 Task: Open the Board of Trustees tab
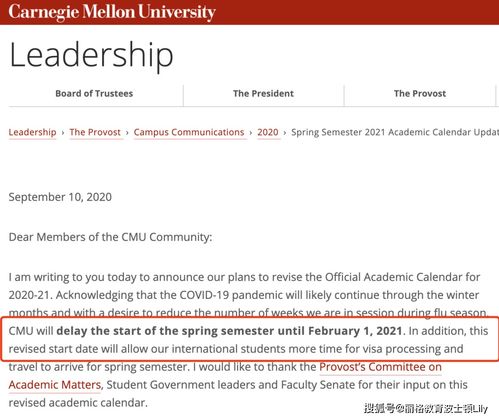[x=94, y=94]
